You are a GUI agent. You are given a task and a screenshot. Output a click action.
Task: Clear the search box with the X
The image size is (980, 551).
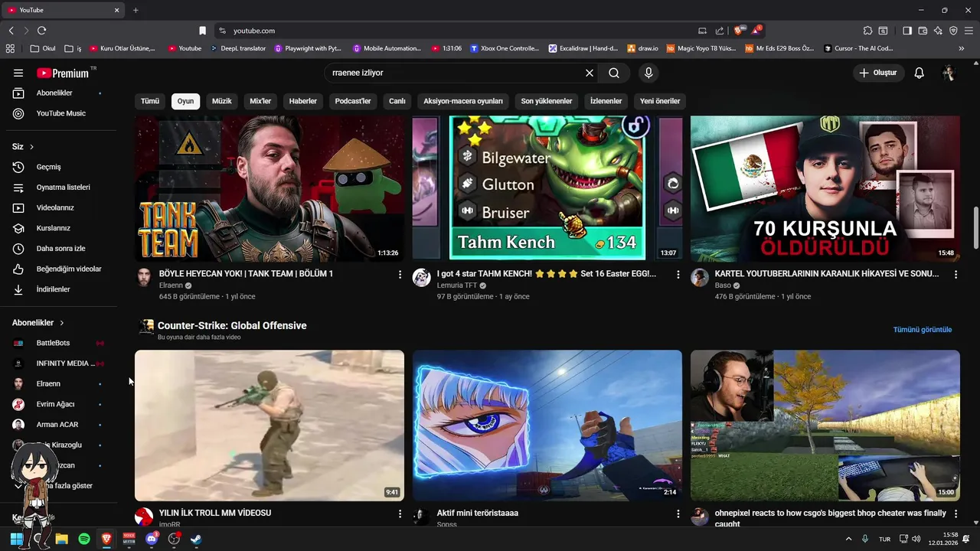[x=590, y=73]
